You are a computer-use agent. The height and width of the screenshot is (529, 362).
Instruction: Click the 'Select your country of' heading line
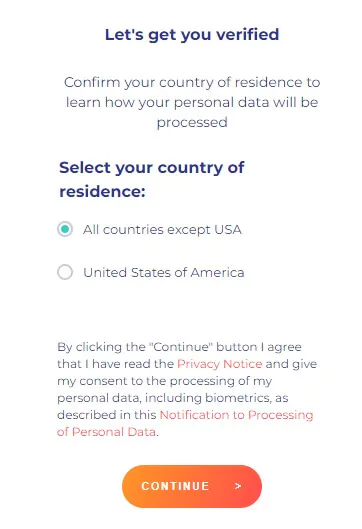click(x=152, y=168)
